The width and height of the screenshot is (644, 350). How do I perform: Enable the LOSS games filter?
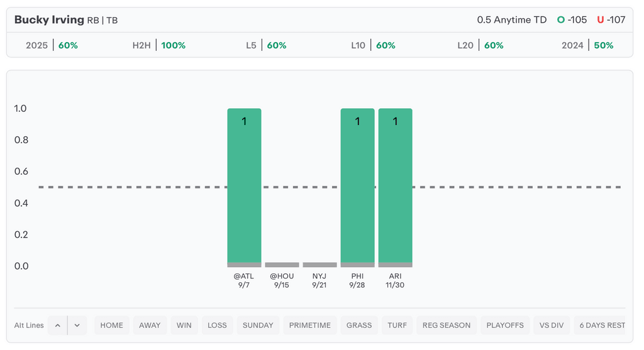point(217,325)
